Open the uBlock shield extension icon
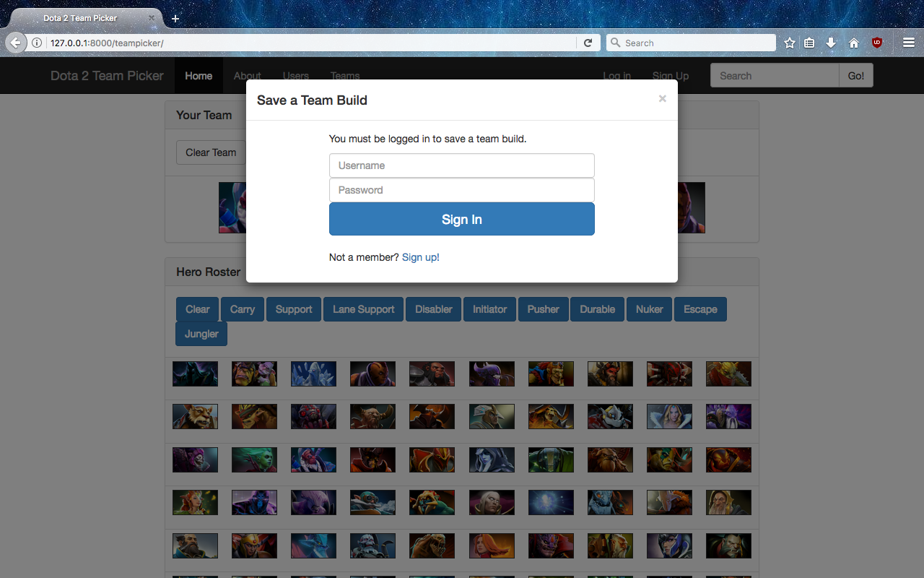Image resolution: width=924 pixels, height=578 pixels. tap(877, 43)
